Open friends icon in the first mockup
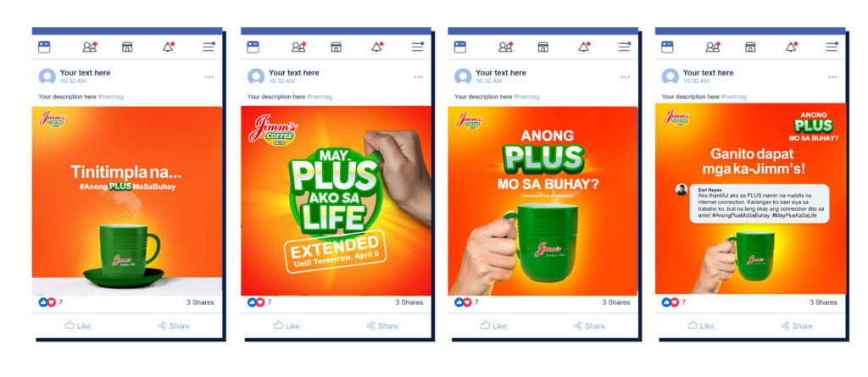This screenshot has height=377, width=868. 90,47
